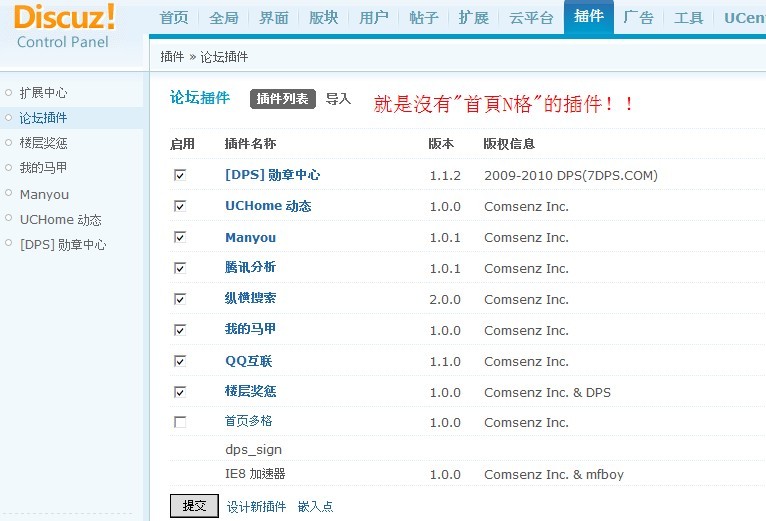
Task: Click 插件 in the breadcrumb
Action: (x=172, y=57)
